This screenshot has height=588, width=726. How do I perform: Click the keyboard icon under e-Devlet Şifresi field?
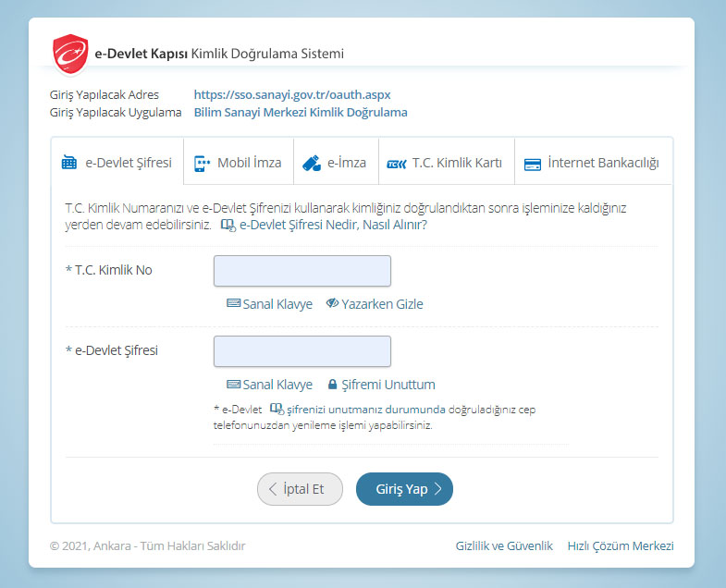click(233, 385)
